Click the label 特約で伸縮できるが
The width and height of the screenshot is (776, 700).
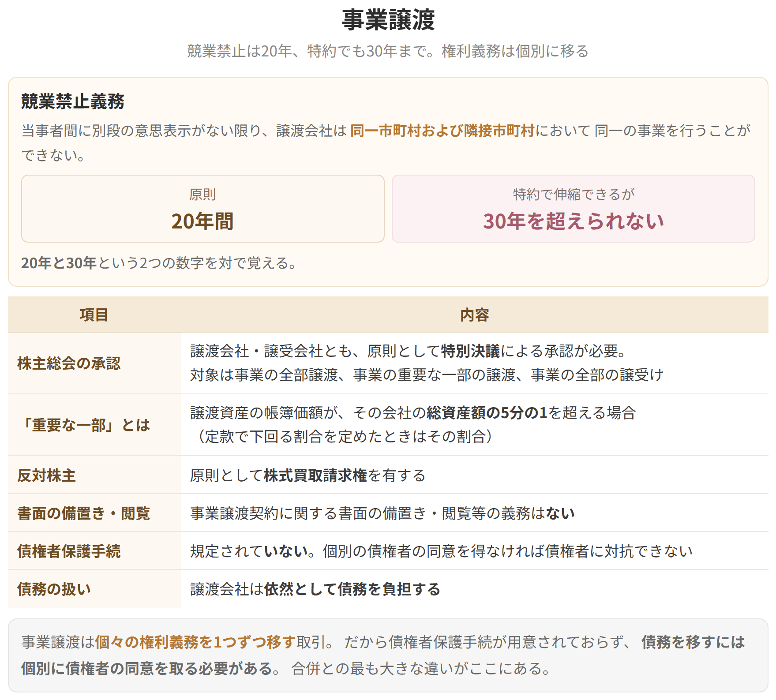[x=574, y=194]
